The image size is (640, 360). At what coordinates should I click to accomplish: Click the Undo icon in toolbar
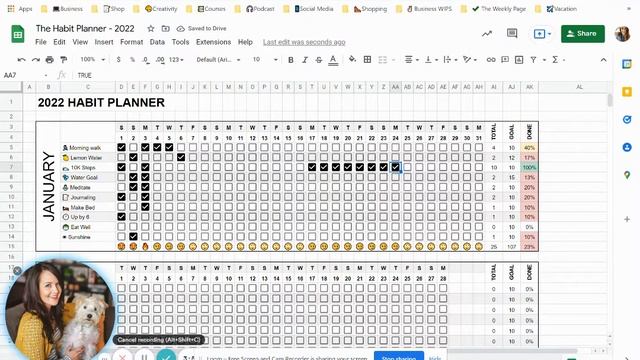(22, 60)
